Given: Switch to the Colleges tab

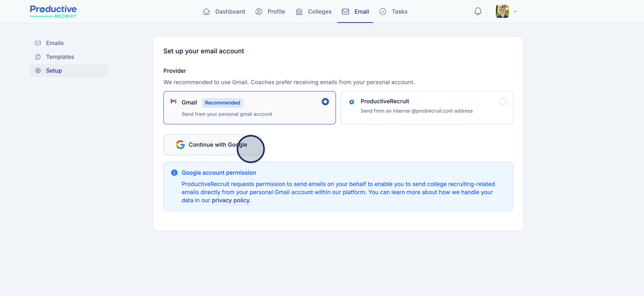Looking at the screenshot, I should tap(314, 12).
